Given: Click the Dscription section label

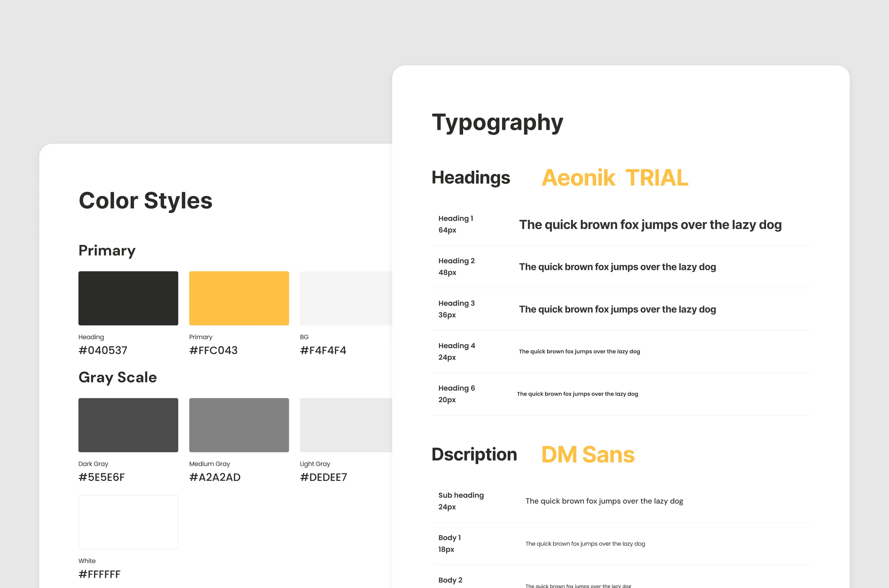Looking at the screenshot, I should tap(475, 454).
